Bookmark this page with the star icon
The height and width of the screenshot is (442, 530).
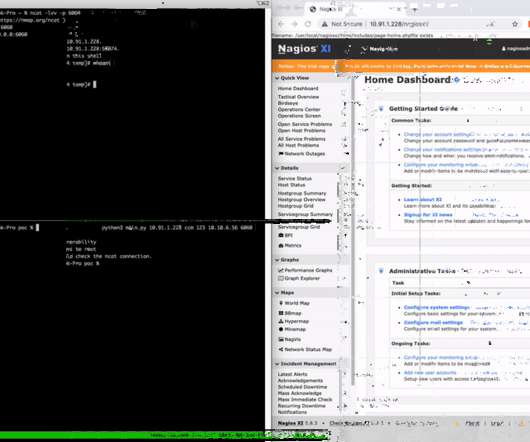pos(515,24)
